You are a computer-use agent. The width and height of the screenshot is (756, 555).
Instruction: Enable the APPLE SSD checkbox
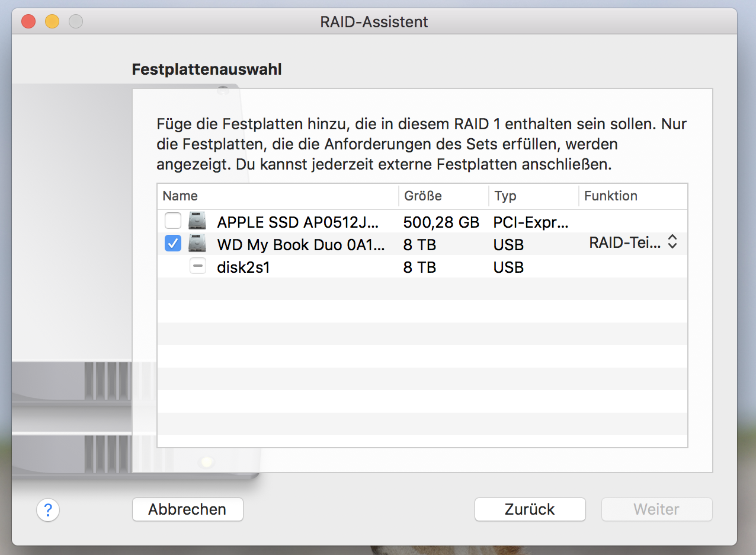coord(173,222)
